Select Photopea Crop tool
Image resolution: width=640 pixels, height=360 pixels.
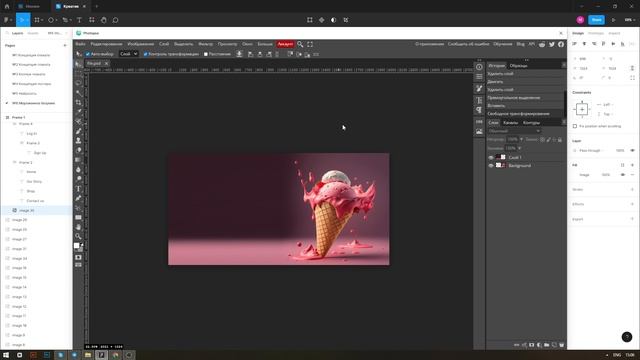click(x=78, y=102)
